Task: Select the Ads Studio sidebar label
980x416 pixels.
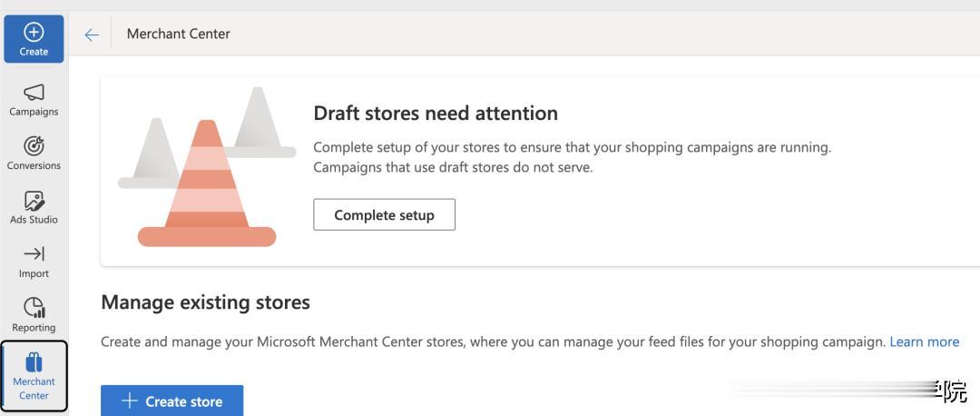Action: 34,219
